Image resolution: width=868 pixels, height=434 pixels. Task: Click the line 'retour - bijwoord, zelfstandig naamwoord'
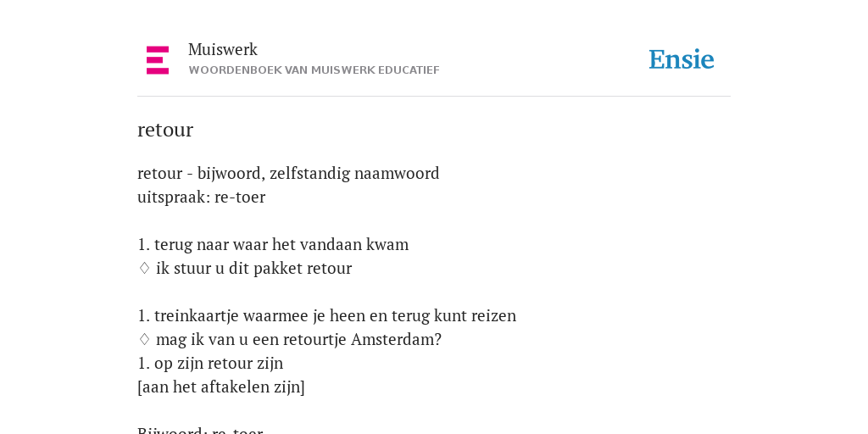click(x=288, y=173)
